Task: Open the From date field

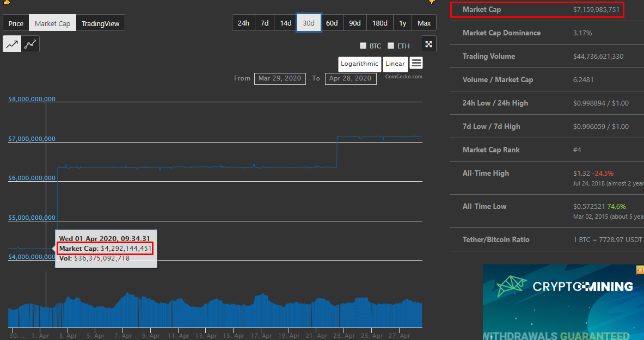Action: 279,78
